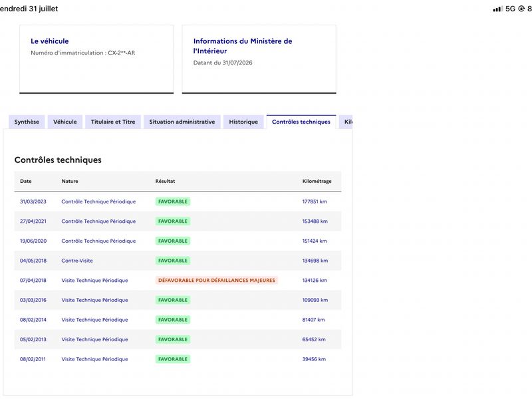Click the 39456 km mileage value
Screen dimensions: 532x399
[314, 359]
